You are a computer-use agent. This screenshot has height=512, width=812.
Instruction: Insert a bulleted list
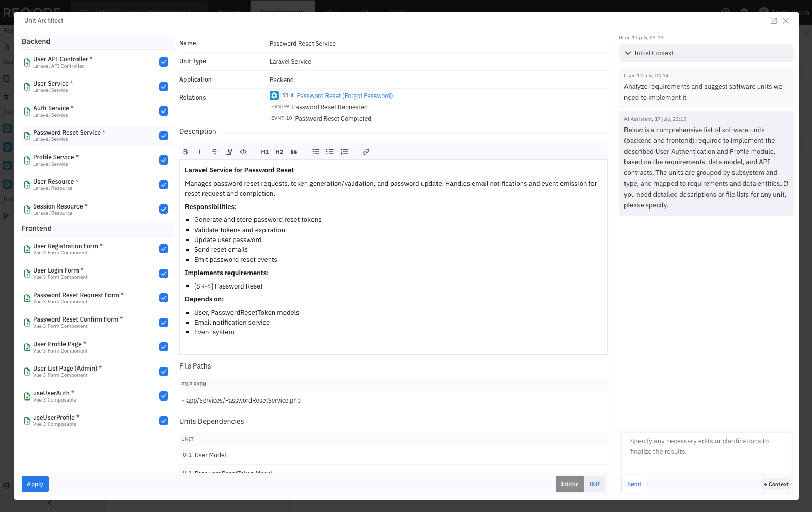[x=330, y=152]
